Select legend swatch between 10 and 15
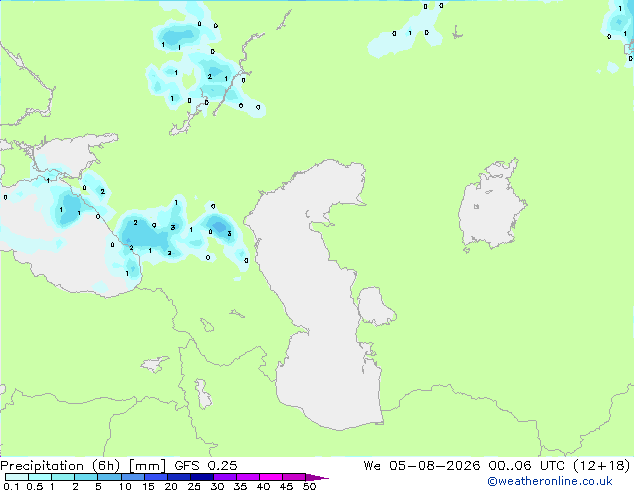This screenshot has height=490, width=634. 133,477
